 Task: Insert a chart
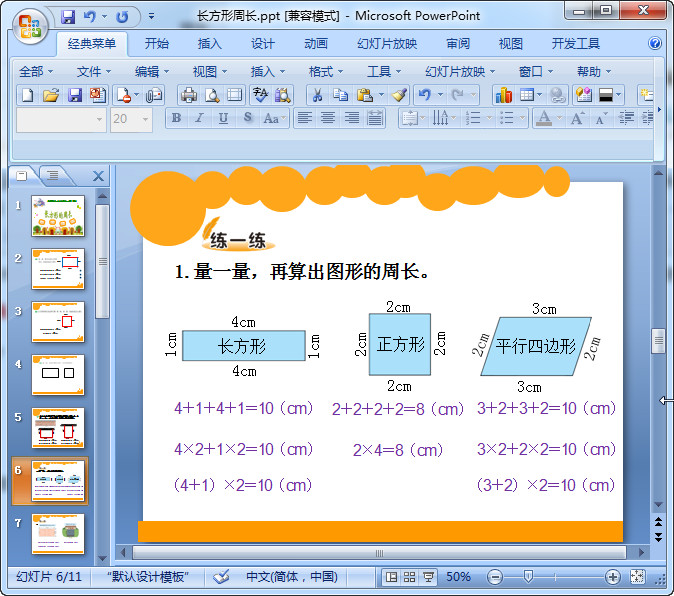pos(503,95)
